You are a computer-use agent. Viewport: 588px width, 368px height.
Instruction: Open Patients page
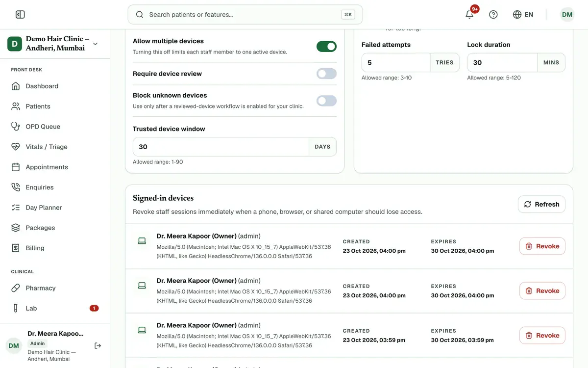(55, 106)
